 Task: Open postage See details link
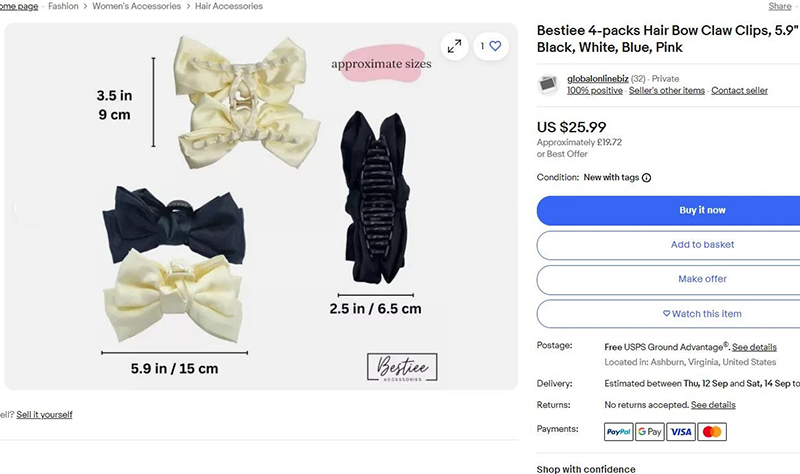tap(754, 347)
